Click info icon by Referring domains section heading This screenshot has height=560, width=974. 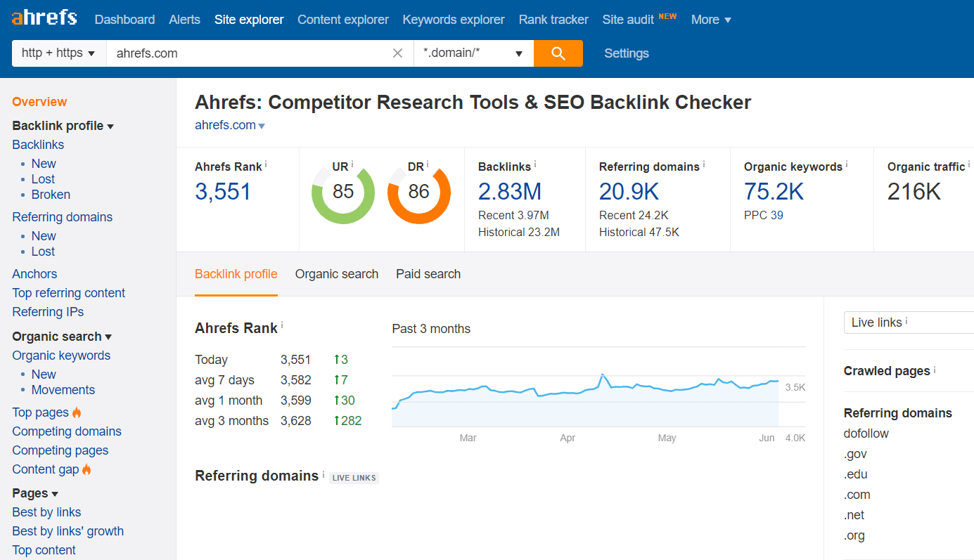[323, 474]
